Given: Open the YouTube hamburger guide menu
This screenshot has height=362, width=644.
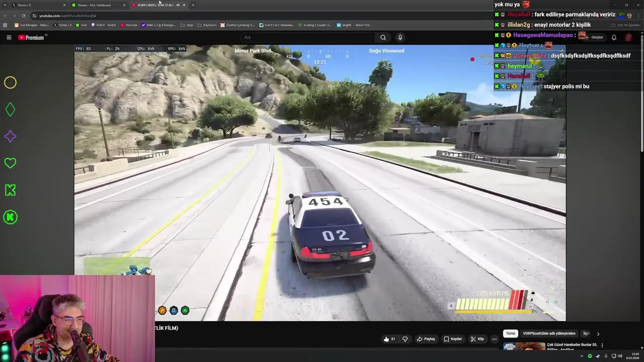Looking at the screenshot, I should (x=9, y=37).
